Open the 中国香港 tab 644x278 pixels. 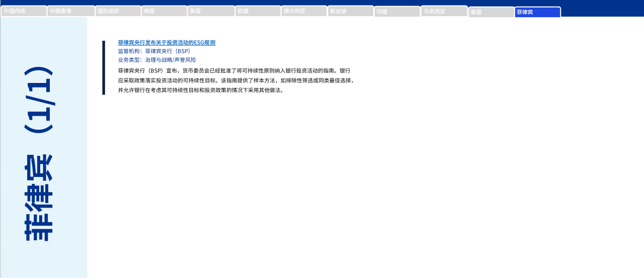71,11
